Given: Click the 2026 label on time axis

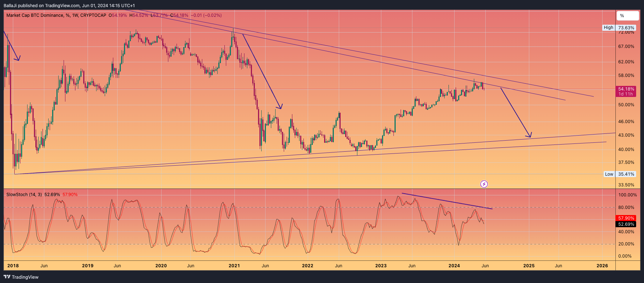Looking at the screenshot, I should [602, 265].
